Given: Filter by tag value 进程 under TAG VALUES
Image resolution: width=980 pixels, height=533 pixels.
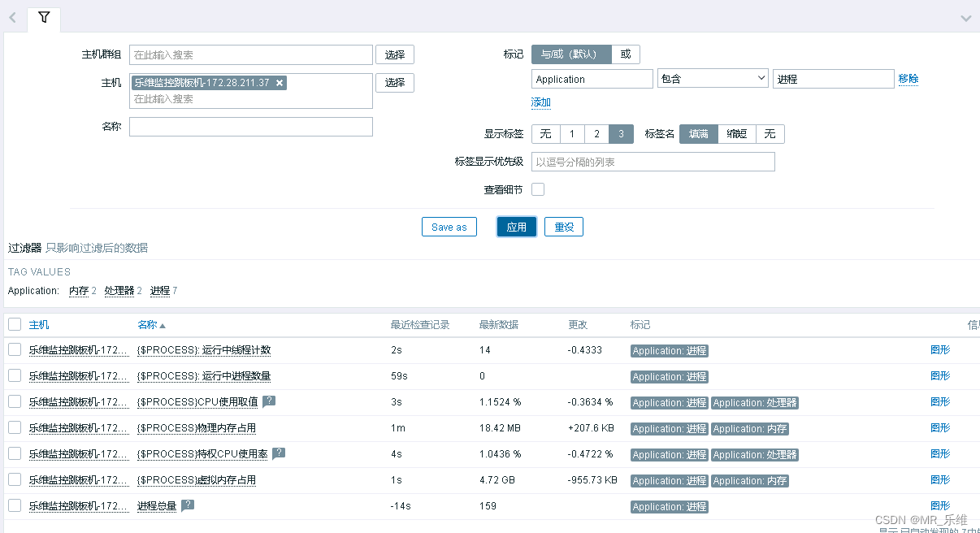Looking at the screenshot, I should (x=160, y=291).
